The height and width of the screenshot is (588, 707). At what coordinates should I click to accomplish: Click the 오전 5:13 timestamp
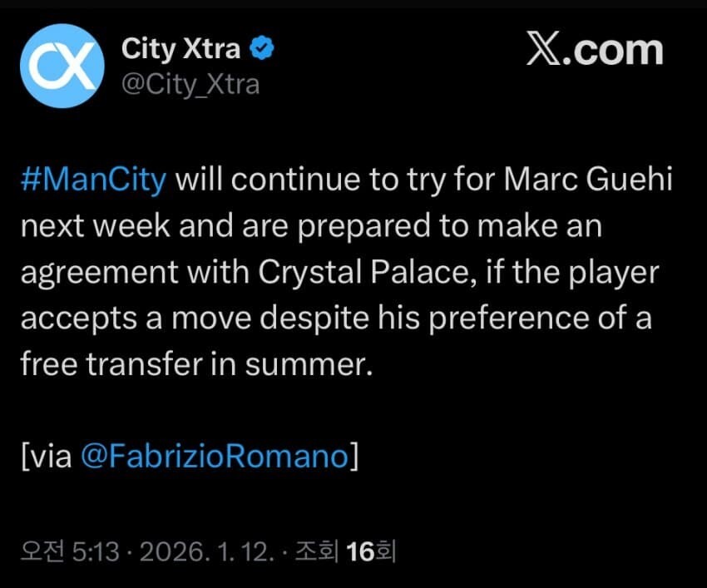pyautogui.click(x=71, y=551)
